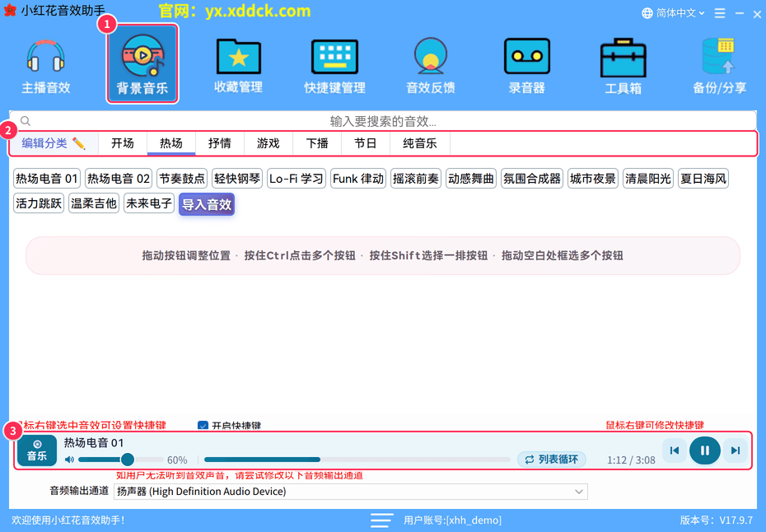Click the red flower app logo
Image resolution: width=766 pixels, height=532 pixels.
pyautogui.click(x=10, y=10)
